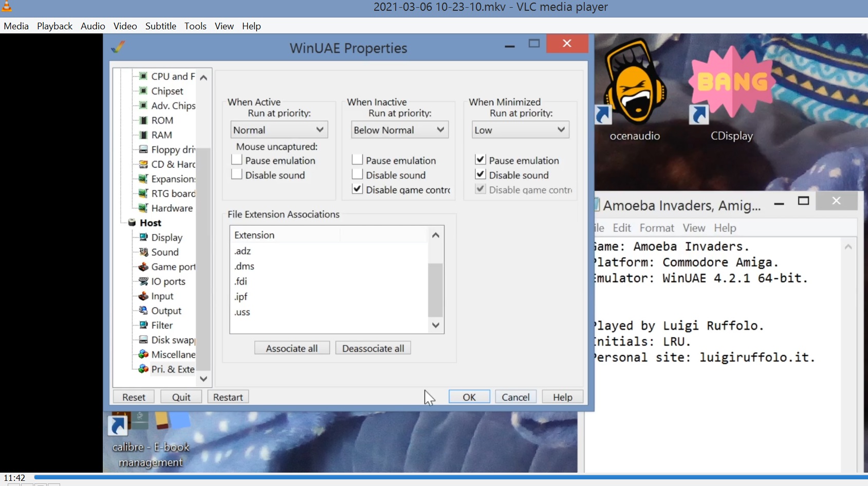Open Format menu in Notepad window
Screen dimensions: 868x486
[x=657, y=228]
